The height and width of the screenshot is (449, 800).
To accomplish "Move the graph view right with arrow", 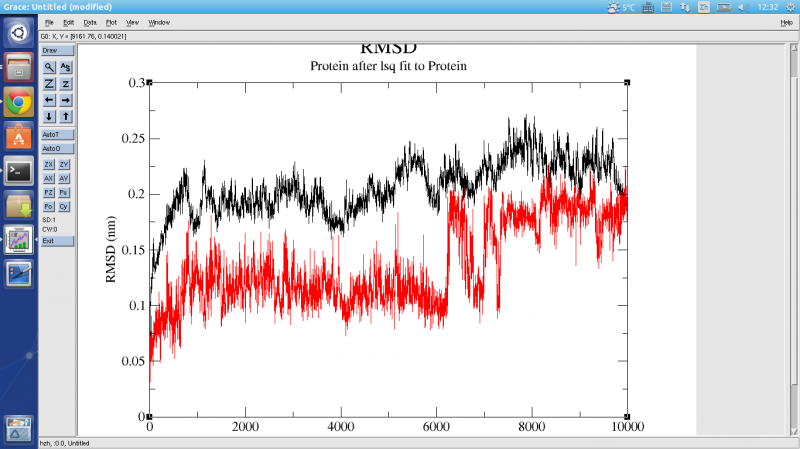I will [65, 100].
